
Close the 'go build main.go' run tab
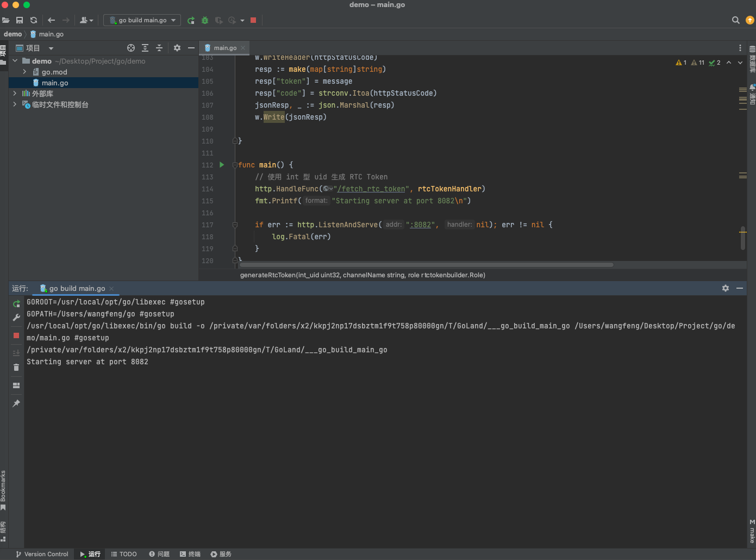tap(111, 289)
